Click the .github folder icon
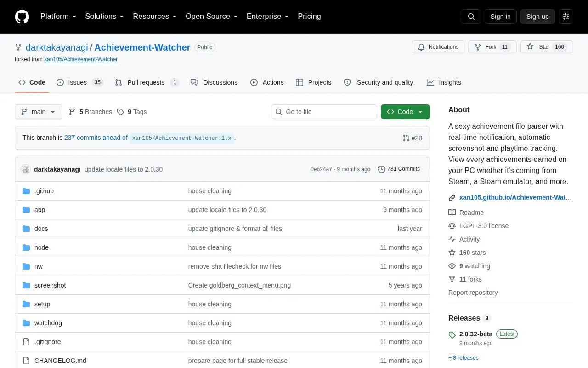The image size is (588, 368). point(26,191)
